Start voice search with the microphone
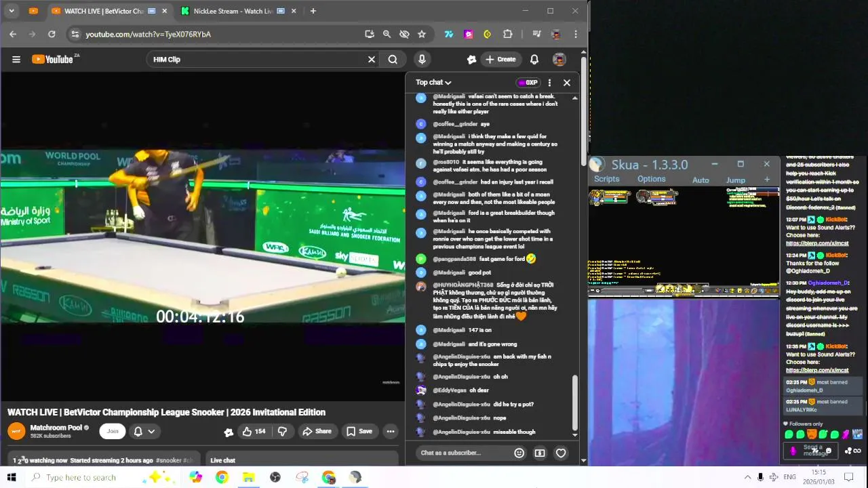The image size is (868, 488). tap(422, 60)
